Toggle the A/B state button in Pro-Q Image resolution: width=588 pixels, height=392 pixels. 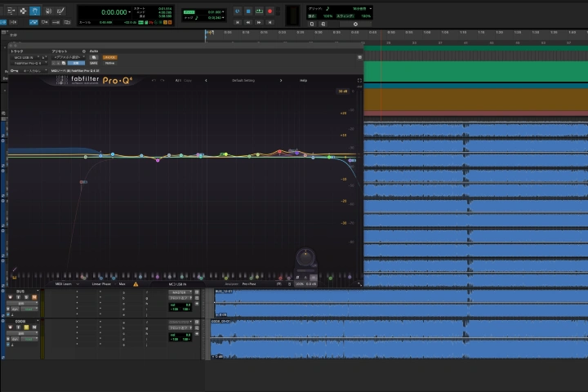pyautogui.click(x=178, y=81)
